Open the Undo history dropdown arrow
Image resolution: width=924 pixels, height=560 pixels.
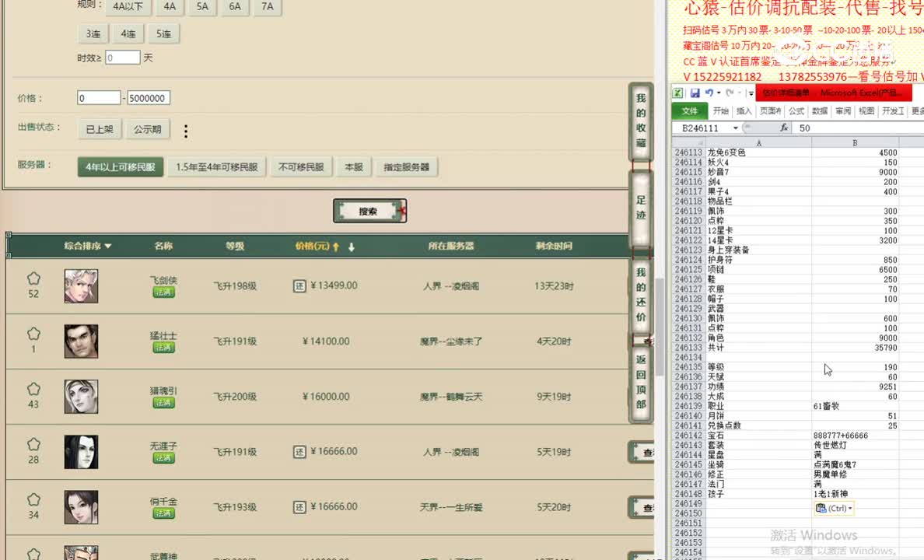pyautogui.click(x=719, y=93)
